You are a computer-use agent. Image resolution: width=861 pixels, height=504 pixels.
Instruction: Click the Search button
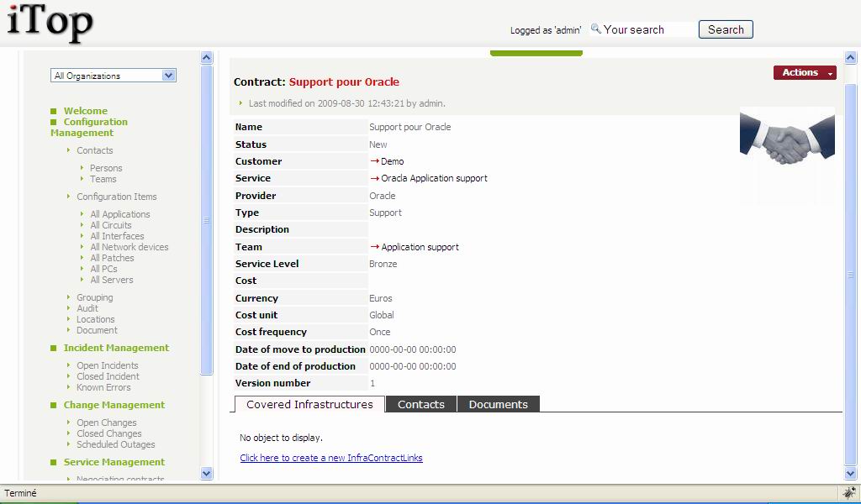(726, 29)
